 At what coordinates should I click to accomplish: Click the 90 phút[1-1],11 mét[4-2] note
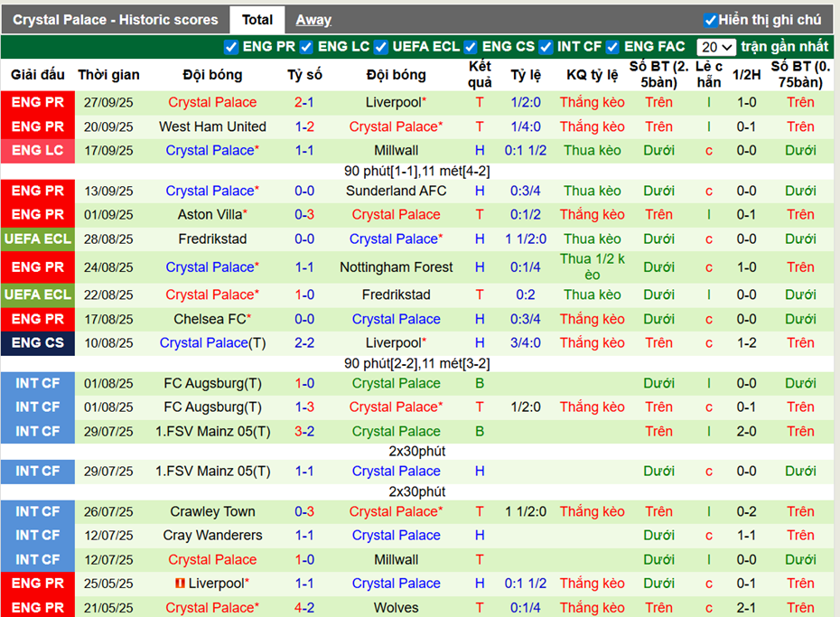[x=416, y=172]
